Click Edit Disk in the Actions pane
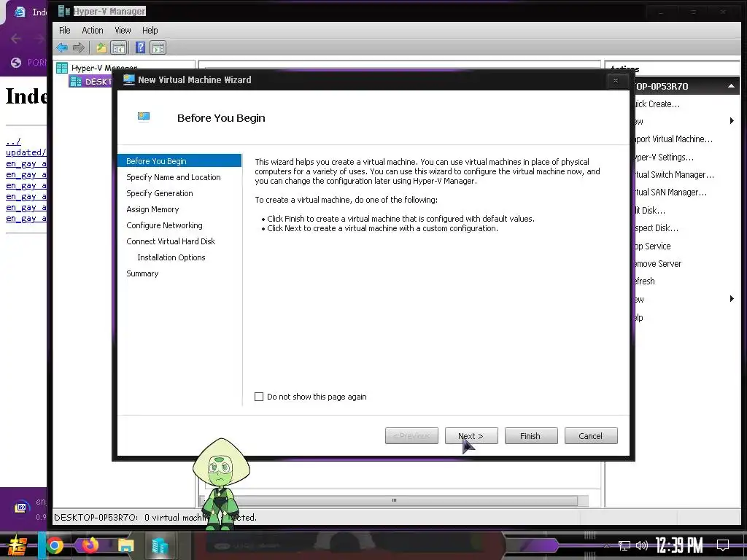The width and height of the screenshot is (747, 560). click(x=650, y=211)
